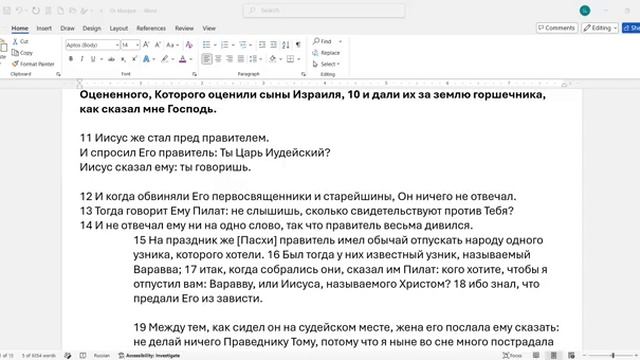Switch to Review tab
This screenshot has width=640, height=360.
184,28
